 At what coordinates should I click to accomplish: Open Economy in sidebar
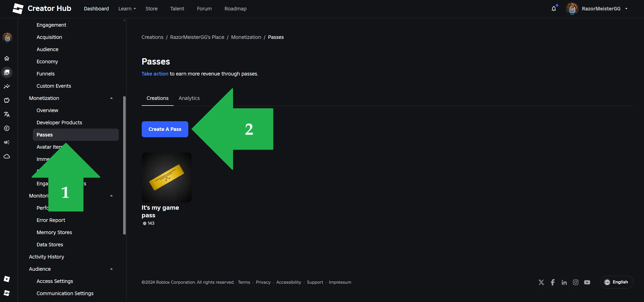point(47,62)
